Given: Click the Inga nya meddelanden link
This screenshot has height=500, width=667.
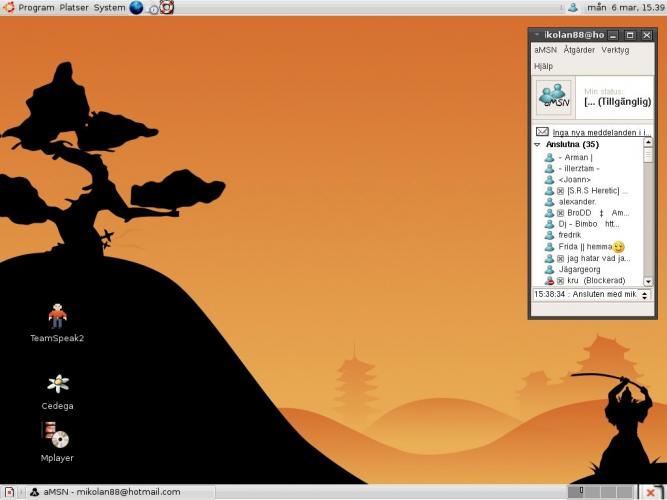Looking at the screenshot, I should (x=601, y=132).
